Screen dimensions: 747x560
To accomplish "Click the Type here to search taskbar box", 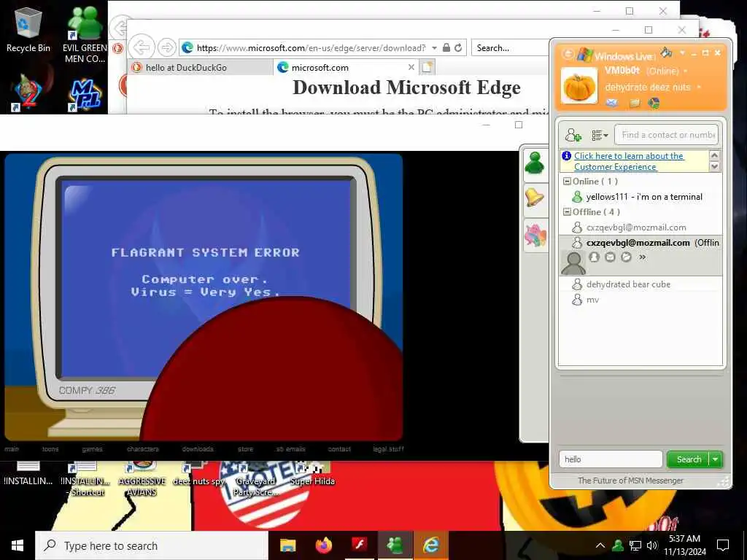I will (152, 545).
